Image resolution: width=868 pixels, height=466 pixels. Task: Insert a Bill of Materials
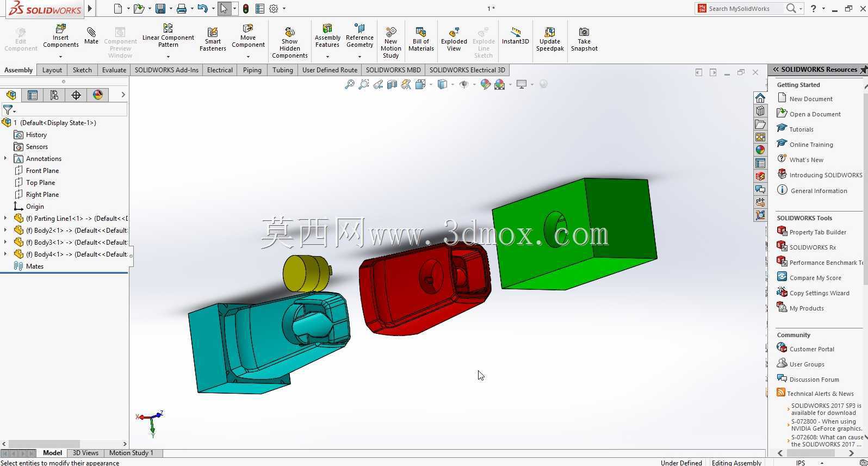[x=421, y=39]
